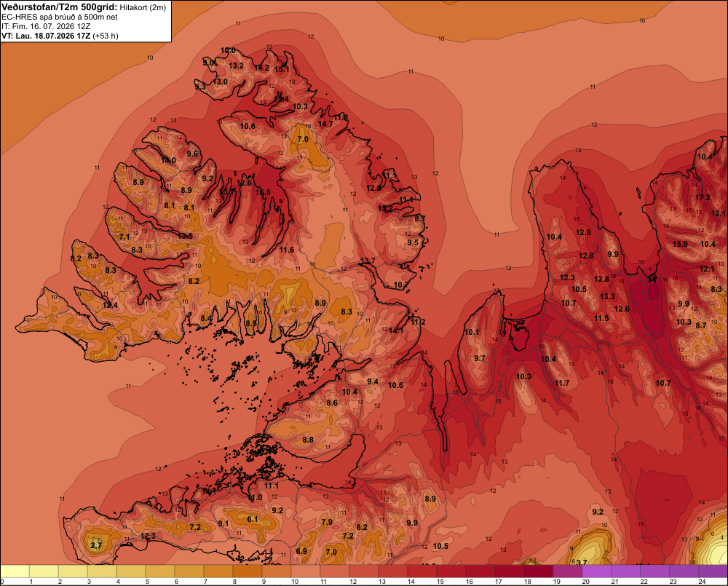Click the 11.5 temperature value
The width and height of the screenshot is (728, 586).
601,318
